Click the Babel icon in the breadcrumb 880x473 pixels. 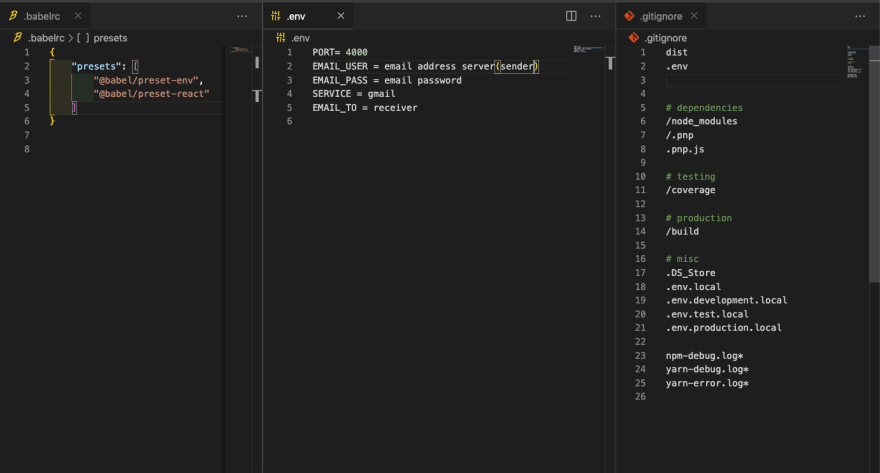tap(17, 38)
